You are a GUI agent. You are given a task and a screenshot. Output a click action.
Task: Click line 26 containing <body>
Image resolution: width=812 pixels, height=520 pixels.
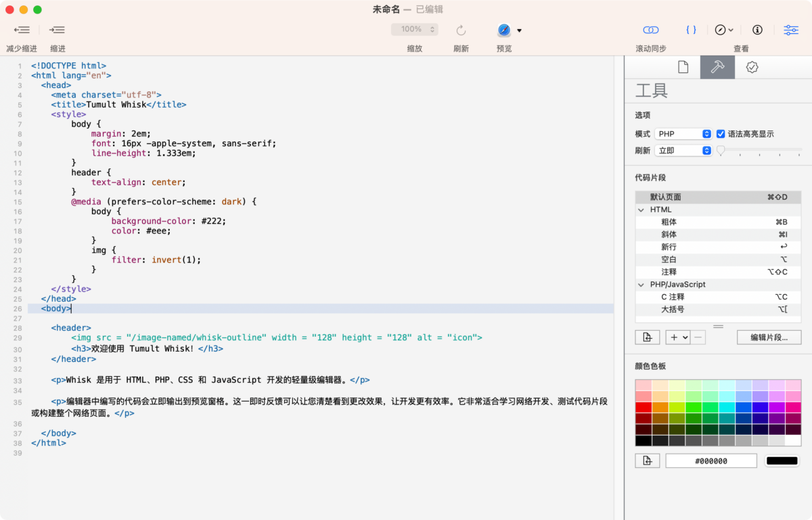click(321, 308)
